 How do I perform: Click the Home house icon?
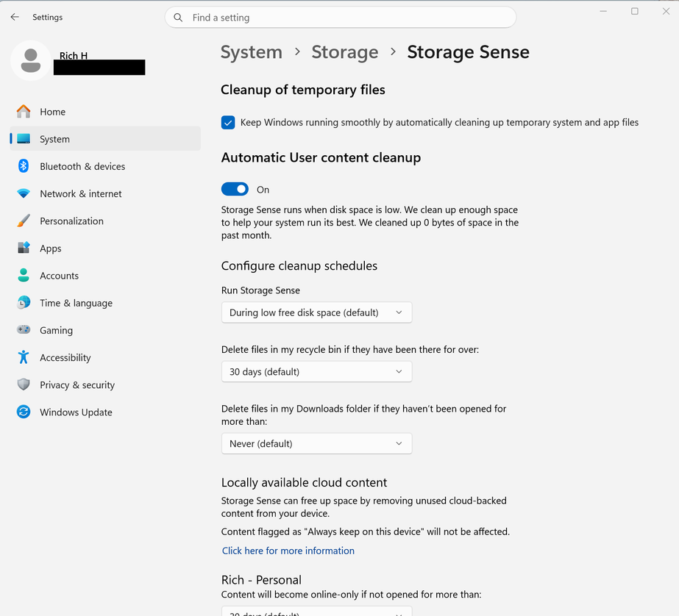(24, 112)
